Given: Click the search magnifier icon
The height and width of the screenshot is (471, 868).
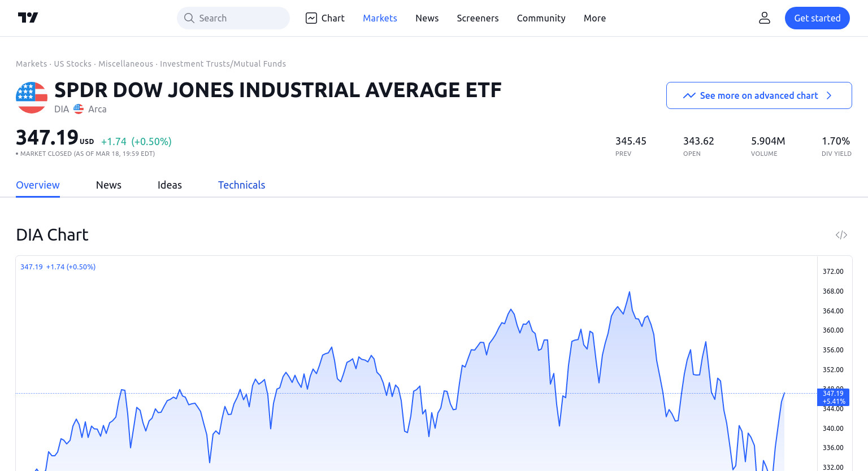Looking at the screenshot, I should pos(189,18).
